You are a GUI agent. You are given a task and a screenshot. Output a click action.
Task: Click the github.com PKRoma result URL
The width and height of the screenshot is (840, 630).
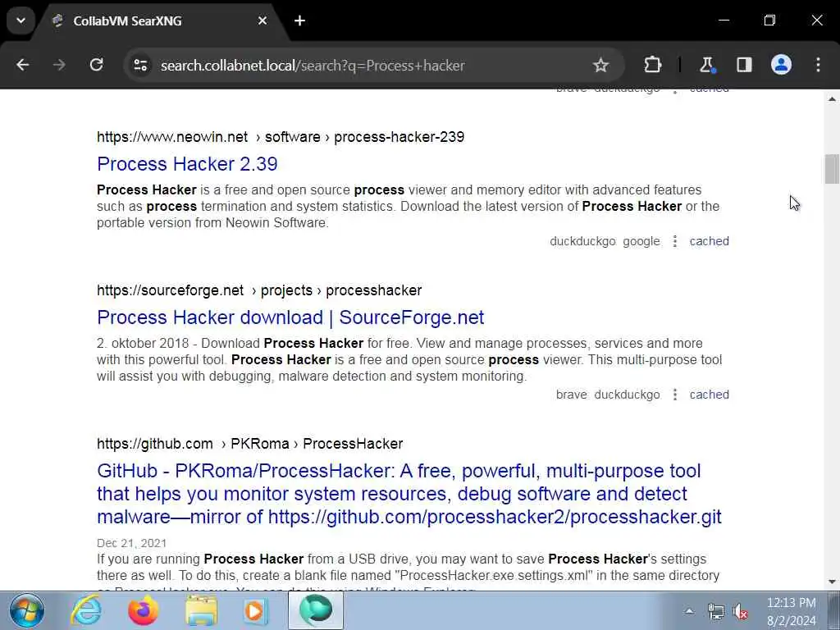[x=249, y=444]
